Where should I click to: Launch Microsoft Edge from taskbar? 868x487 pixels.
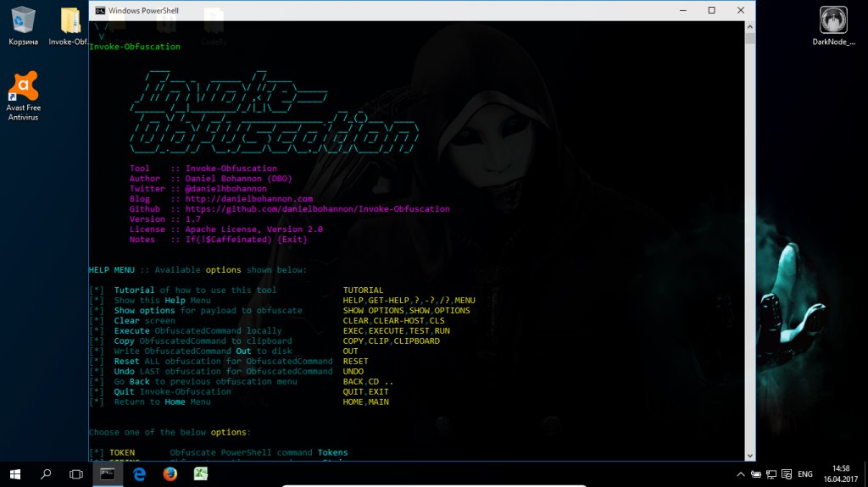pyautogui.click(x=139, y=474)
